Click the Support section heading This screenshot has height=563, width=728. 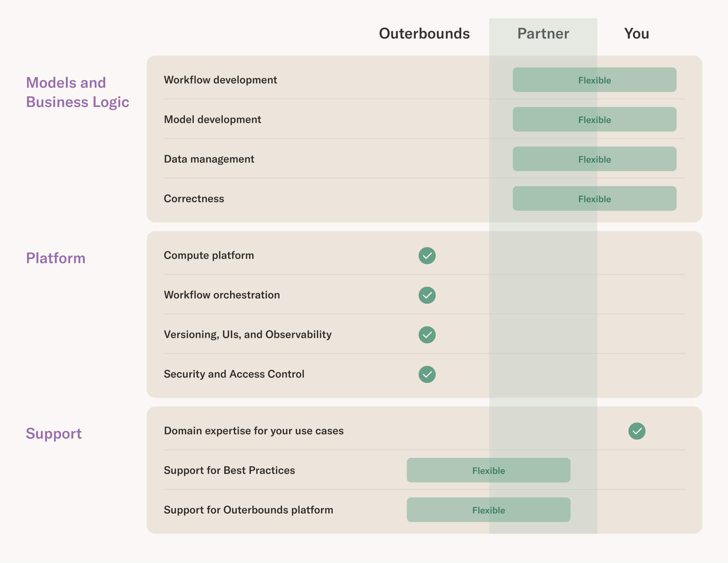tap(54, 434)
